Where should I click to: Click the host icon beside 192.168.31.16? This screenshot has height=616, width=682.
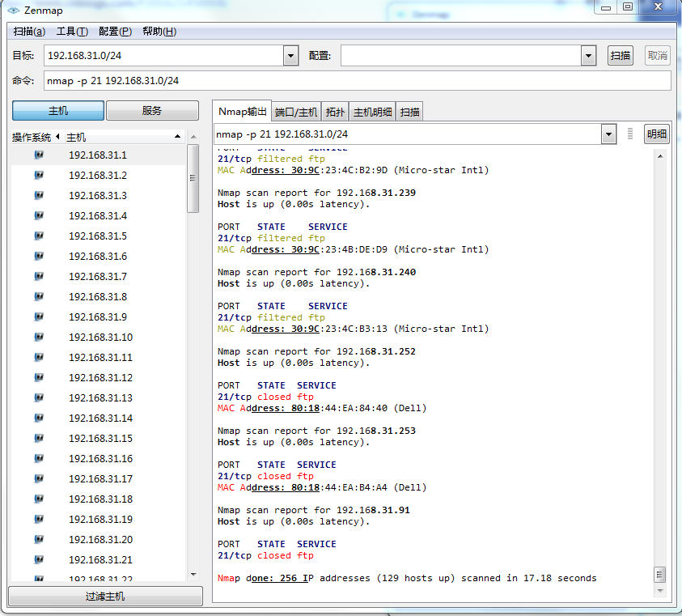[39, 458]
